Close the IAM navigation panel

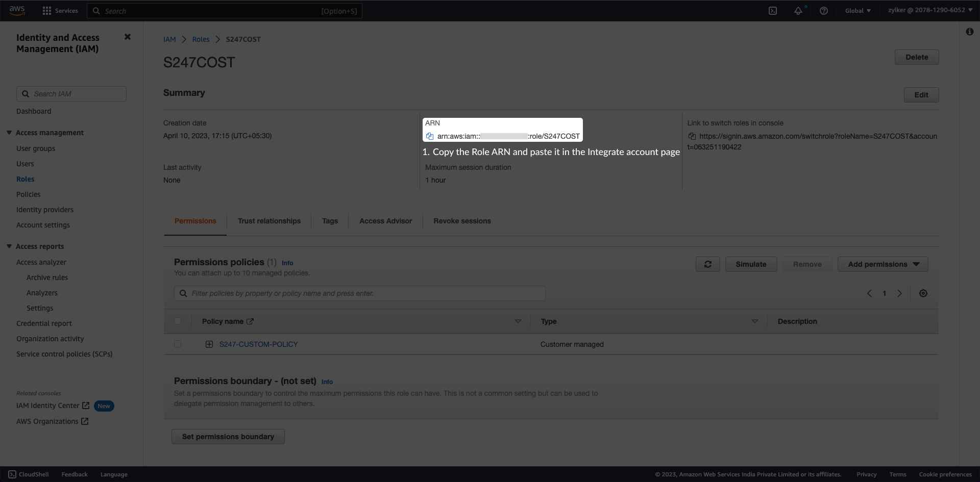(x=128, y=37)
